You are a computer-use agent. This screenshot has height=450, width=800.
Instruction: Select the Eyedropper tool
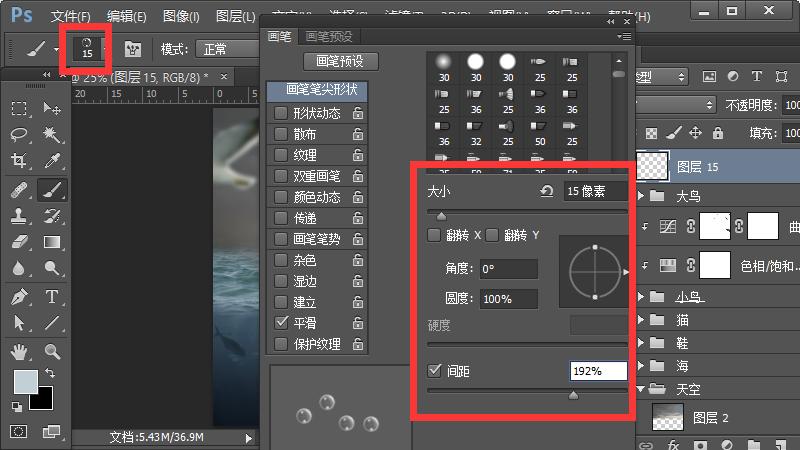click(x=52, y=161)
